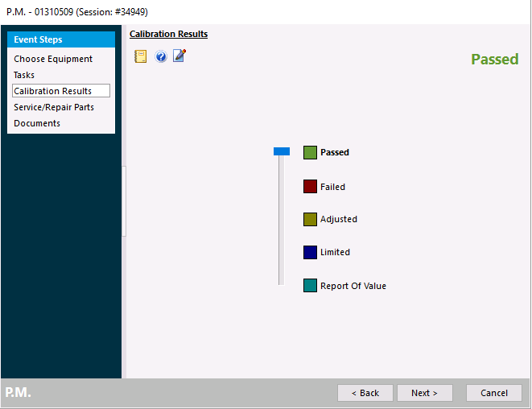The image size is (532, 409).
Task: Click the blue slider thumb at Passed
Action: (281, 151)
